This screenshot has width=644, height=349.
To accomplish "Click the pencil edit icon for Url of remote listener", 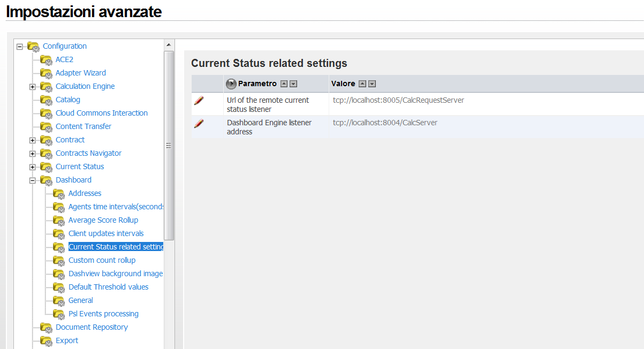I will tap(199, 100).
